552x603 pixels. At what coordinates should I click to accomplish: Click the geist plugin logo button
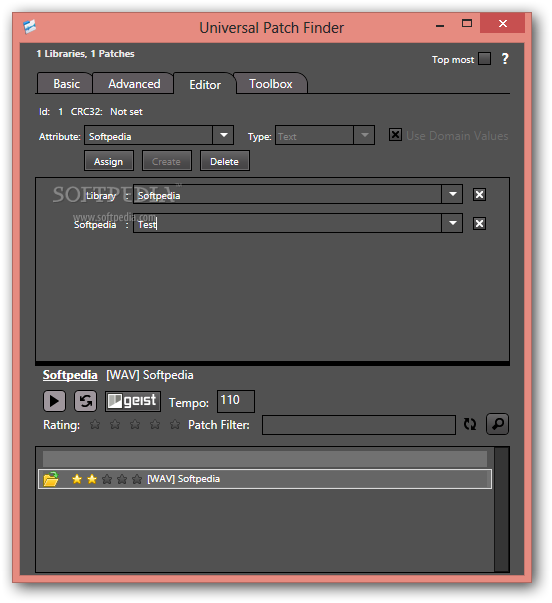click(x=133, y=401)
